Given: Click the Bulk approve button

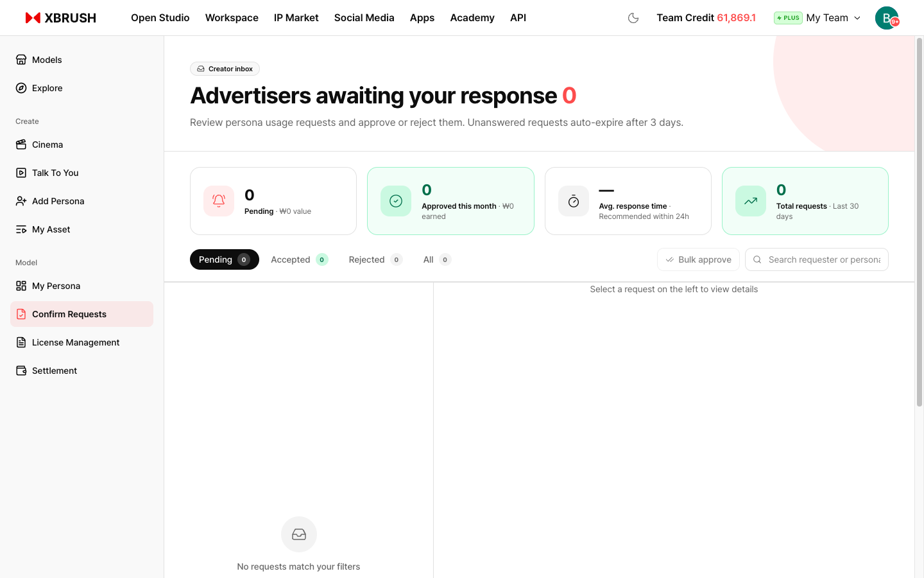Looking at the screenshot, I should click(x=698, y=259).
